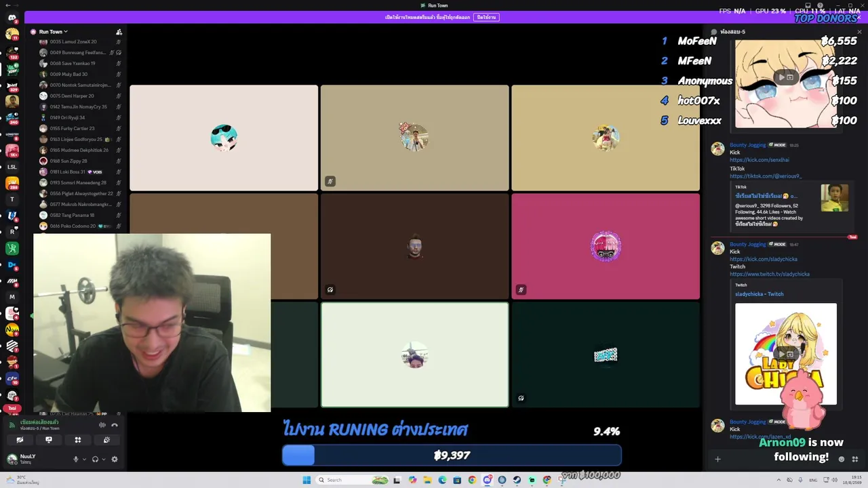The height and width of the screenshot is (488, 868).
Task: Select member 0068 Save Yxenkao
Action: tap(80, 63)
